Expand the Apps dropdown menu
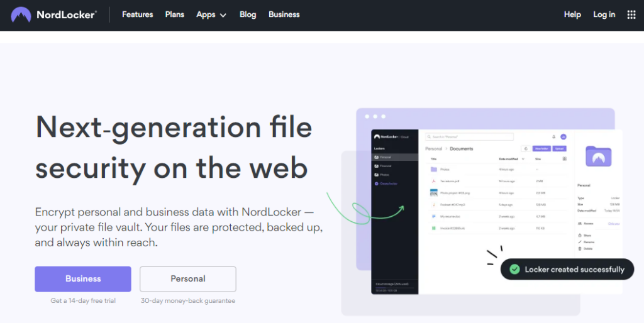This screenshot has height=323, width=644. [211, 14]
